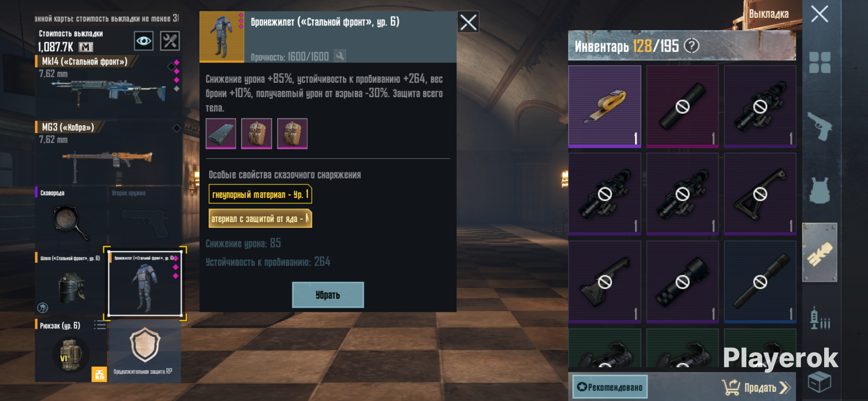Expand the poison protection material tag
Screen dimensions: 868x401
pyautogui.click(x=260, y=218)
